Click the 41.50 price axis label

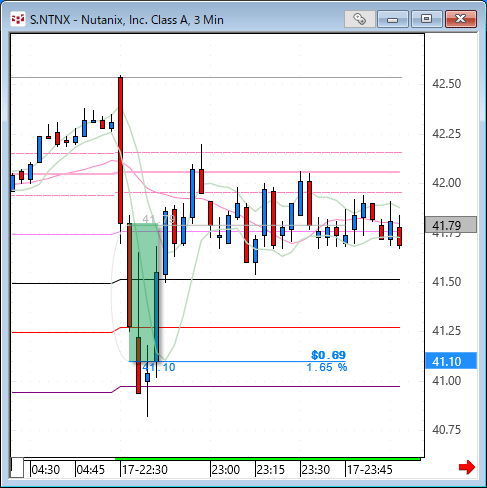pyautogui.click(x=446, y=282)
